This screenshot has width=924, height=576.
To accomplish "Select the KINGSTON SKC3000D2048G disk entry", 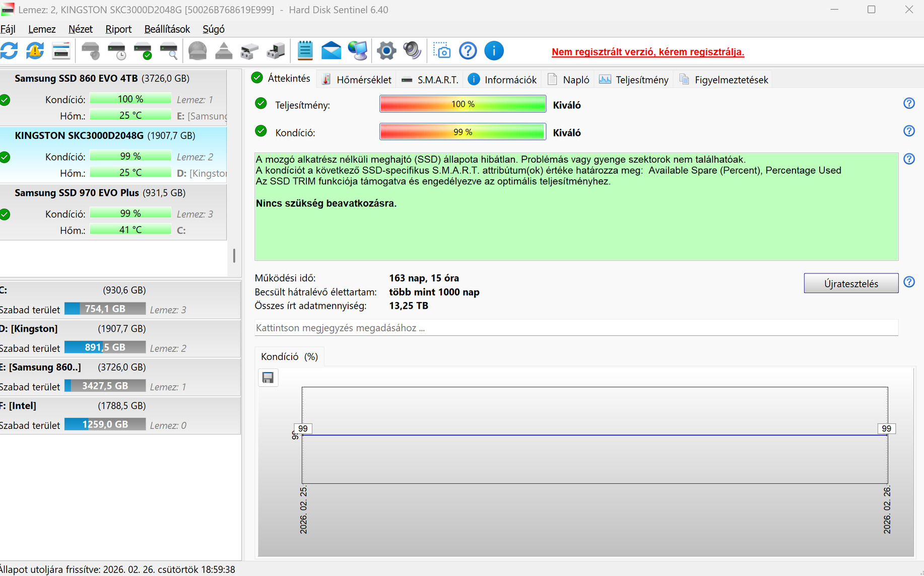I will click(113, 155).
